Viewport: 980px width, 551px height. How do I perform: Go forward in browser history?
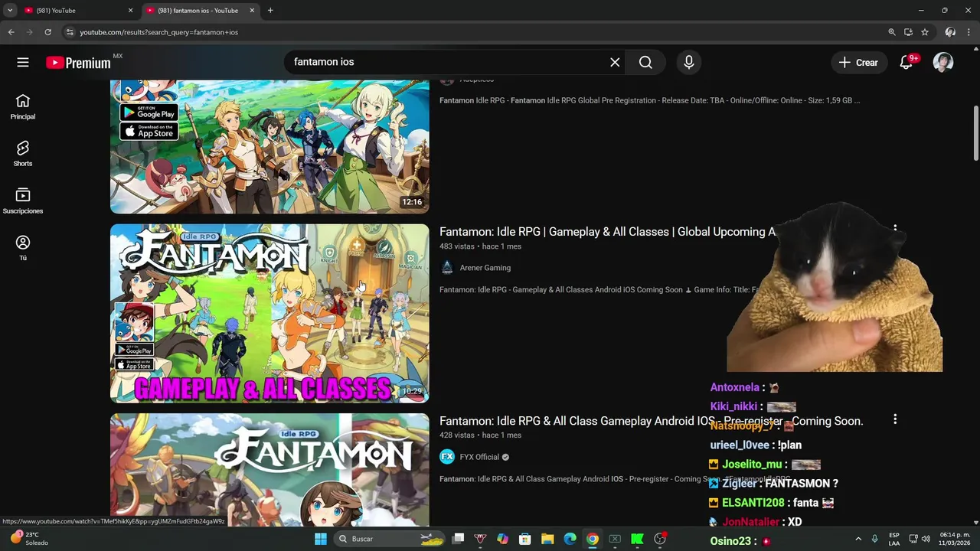pos(29,32)
